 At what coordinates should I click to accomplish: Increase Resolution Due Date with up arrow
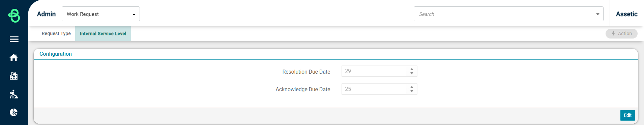pyautogui.click(x=412, y=69)
